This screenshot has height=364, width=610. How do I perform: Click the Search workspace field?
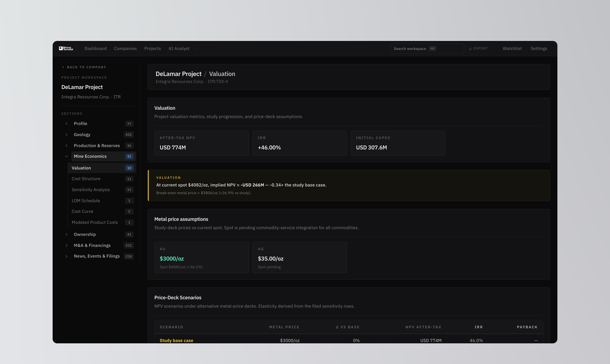pyautogui.click(x=427, y=48)
